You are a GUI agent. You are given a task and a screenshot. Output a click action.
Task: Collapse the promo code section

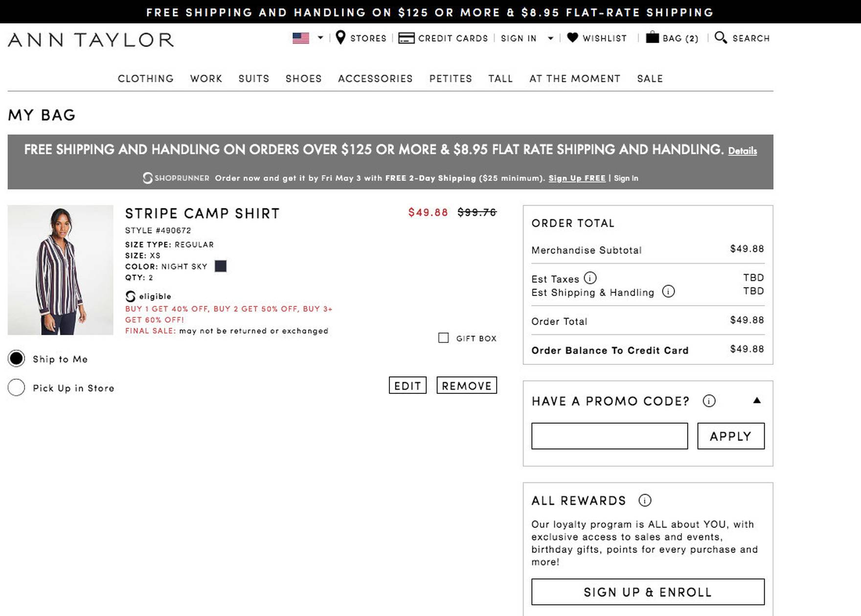[757, 400]
